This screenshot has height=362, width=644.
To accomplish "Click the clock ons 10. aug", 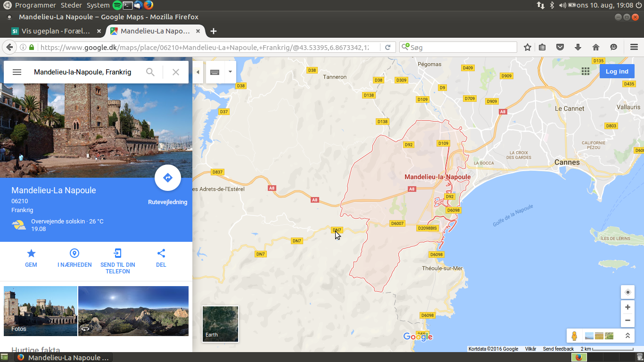I will point(605,5).
